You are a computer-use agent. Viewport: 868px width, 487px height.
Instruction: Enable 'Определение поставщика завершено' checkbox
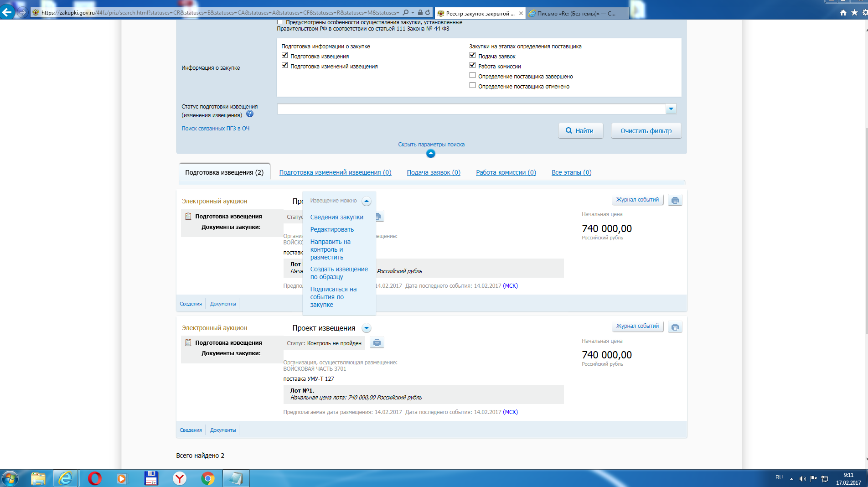(473, 75)
